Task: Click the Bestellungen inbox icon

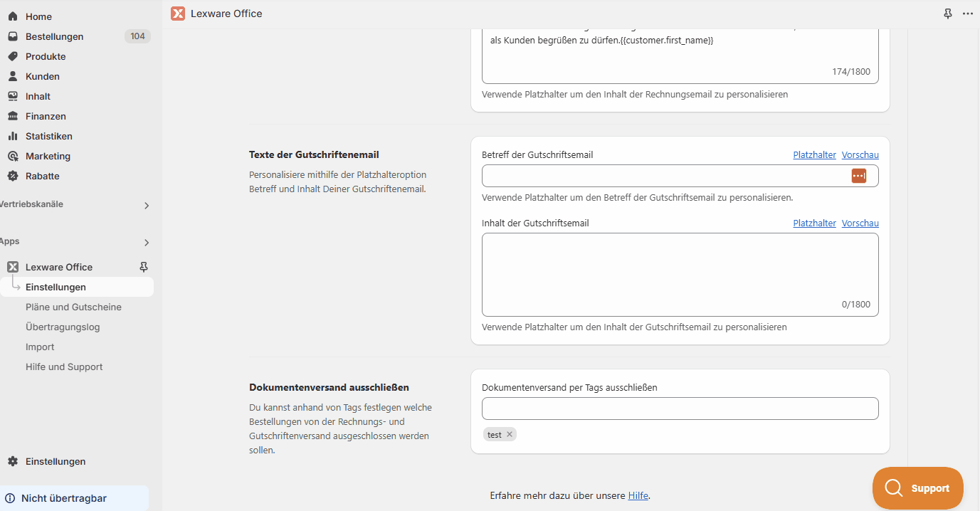Action: [x=13, y=36]
